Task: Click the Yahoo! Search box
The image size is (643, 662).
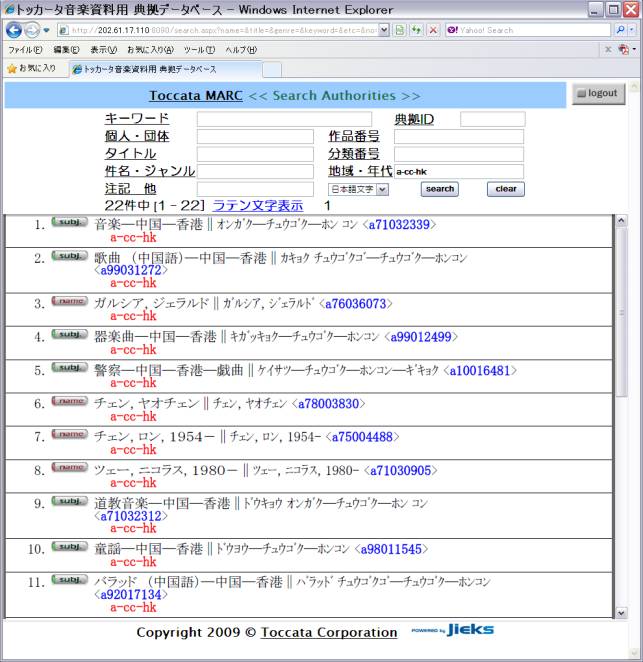Action: [528, 30]
